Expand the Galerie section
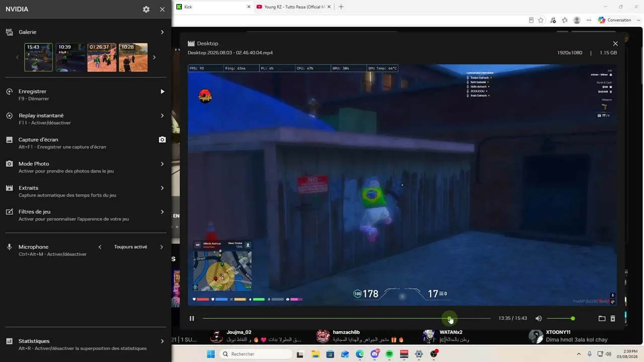Image resolution: width=644 pixels, height=362 pixels. coord(162,32)
